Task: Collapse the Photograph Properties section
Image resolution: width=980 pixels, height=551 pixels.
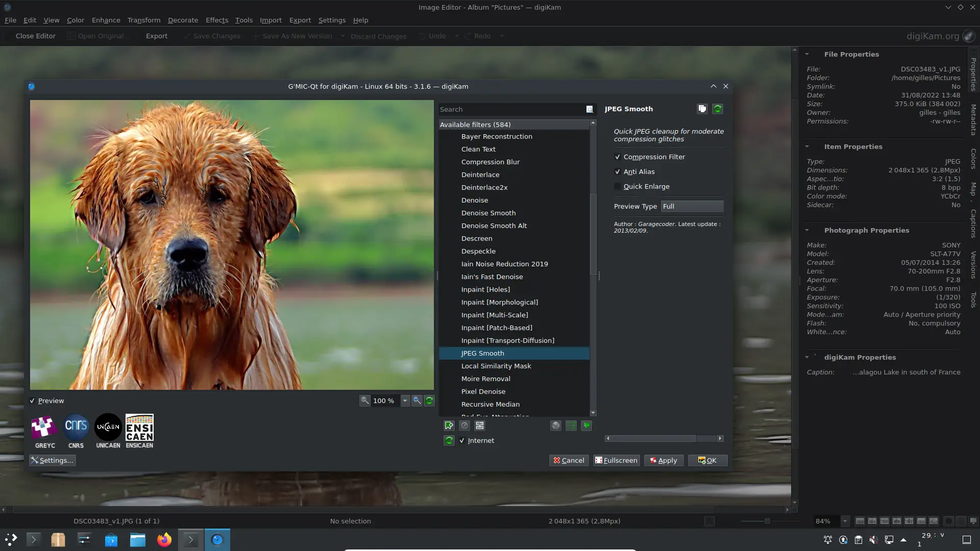Action: (808, 230)
